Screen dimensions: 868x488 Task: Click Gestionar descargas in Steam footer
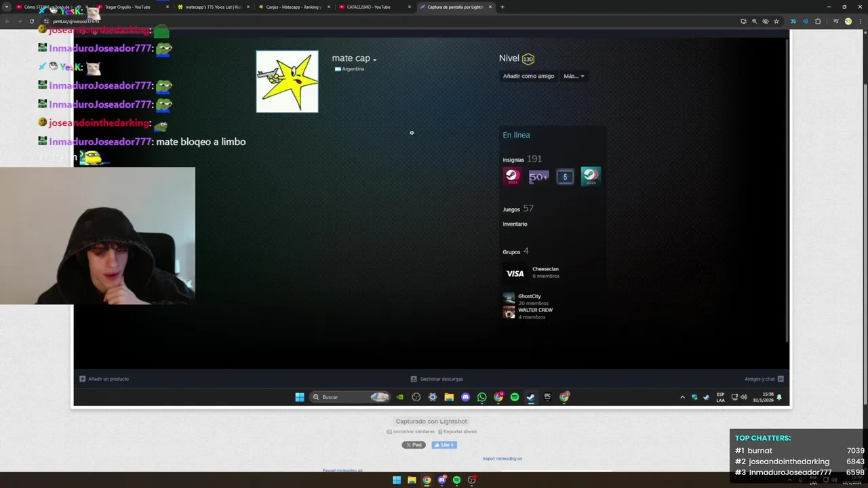437,379
